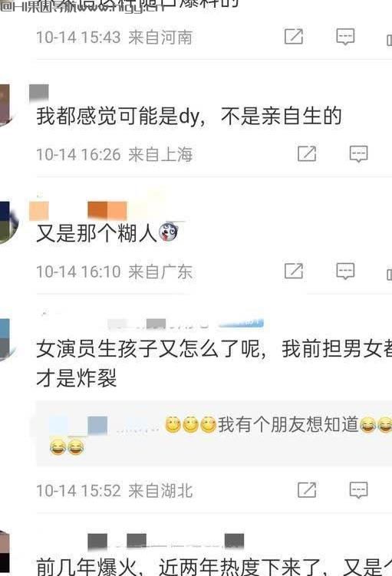Tap like icon beside the 广东 comment
This screenshot has width=392, height=576.
pos(389,274)
